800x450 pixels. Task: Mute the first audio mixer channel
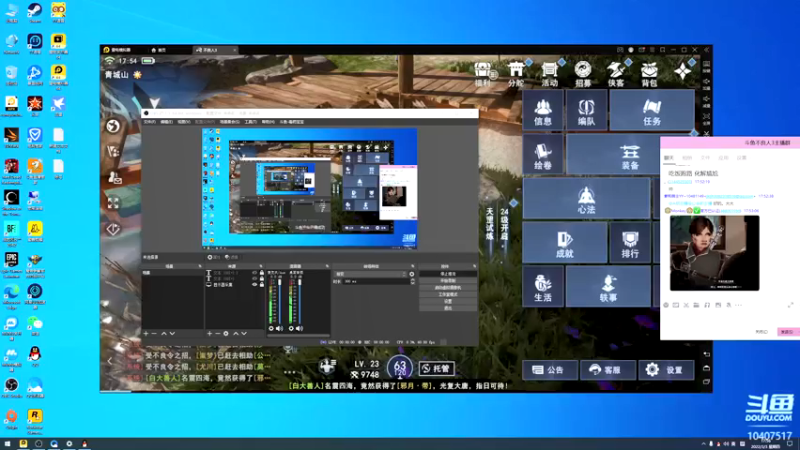279,329
